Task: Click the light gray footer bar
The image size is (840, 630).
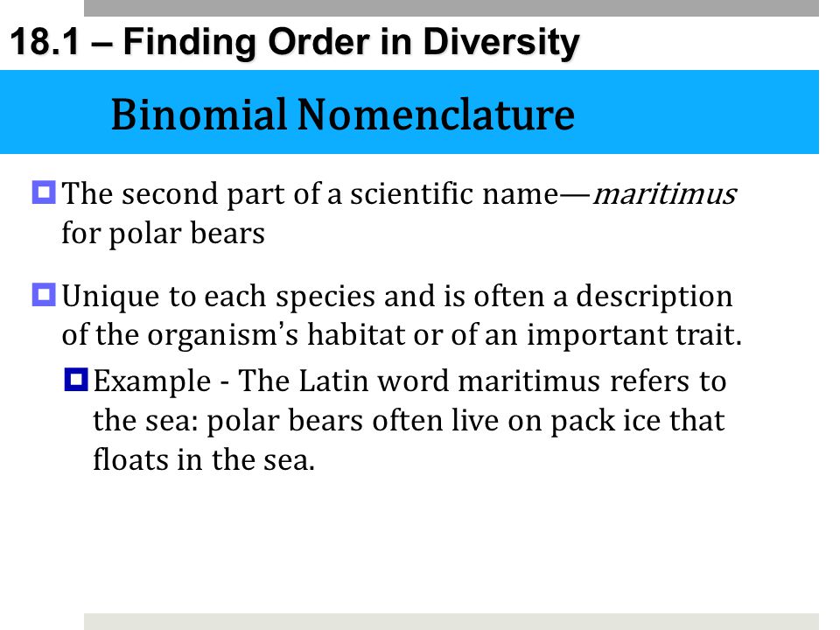Action: click(451, 621)
